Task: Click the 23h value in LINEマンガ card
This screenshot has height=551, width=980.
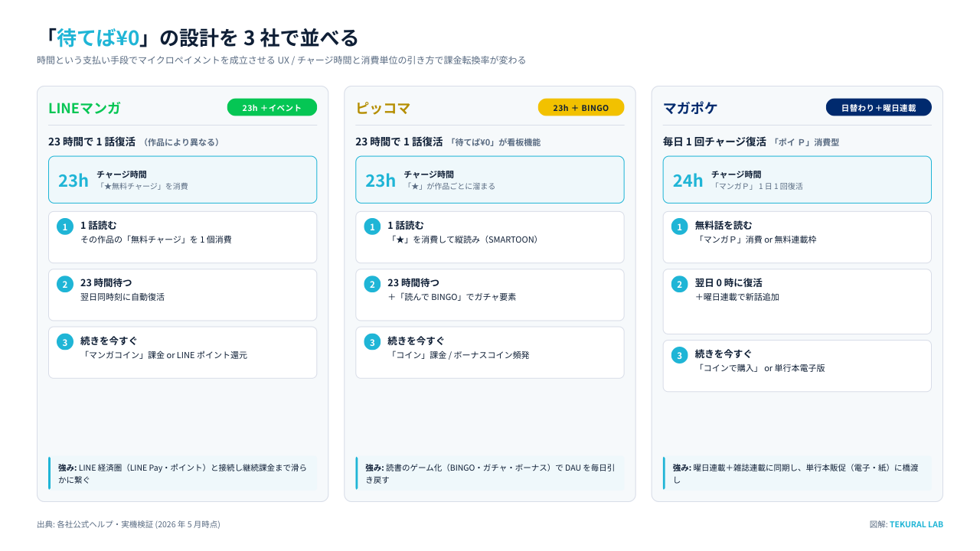Action: pos(73,181)
